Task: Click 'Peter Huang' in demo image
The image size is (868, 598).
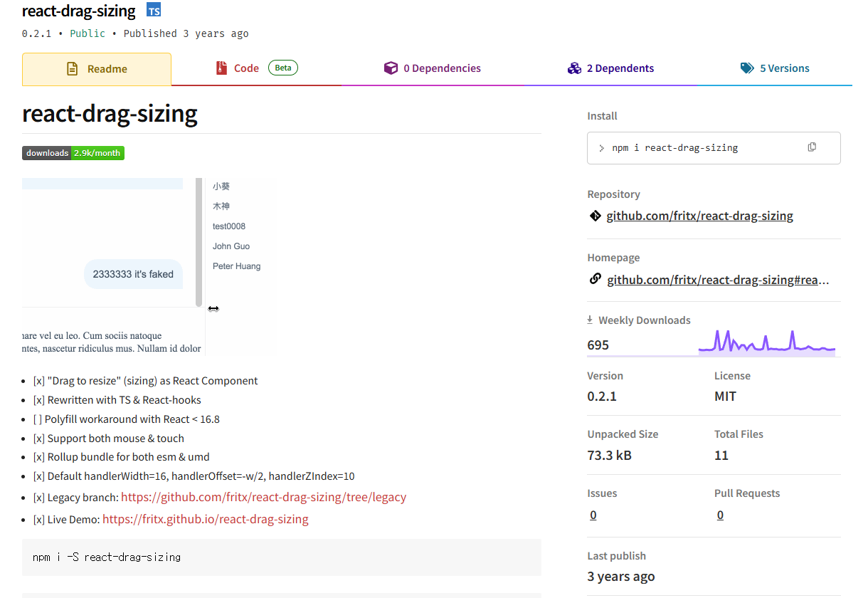Action: point(236,266)
